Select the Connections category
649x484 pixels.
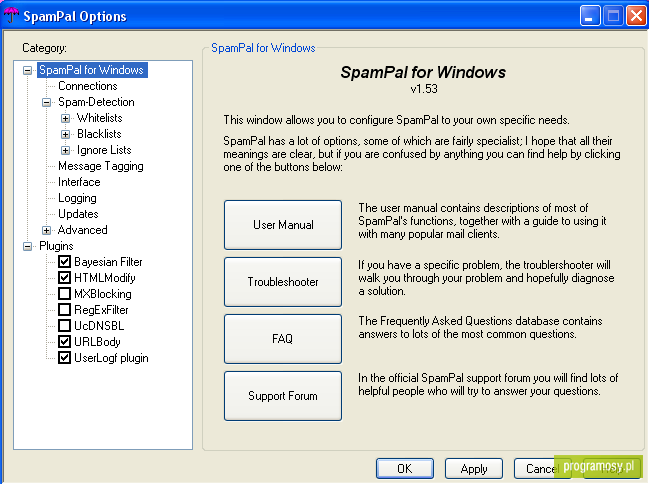tap(88, 86)
